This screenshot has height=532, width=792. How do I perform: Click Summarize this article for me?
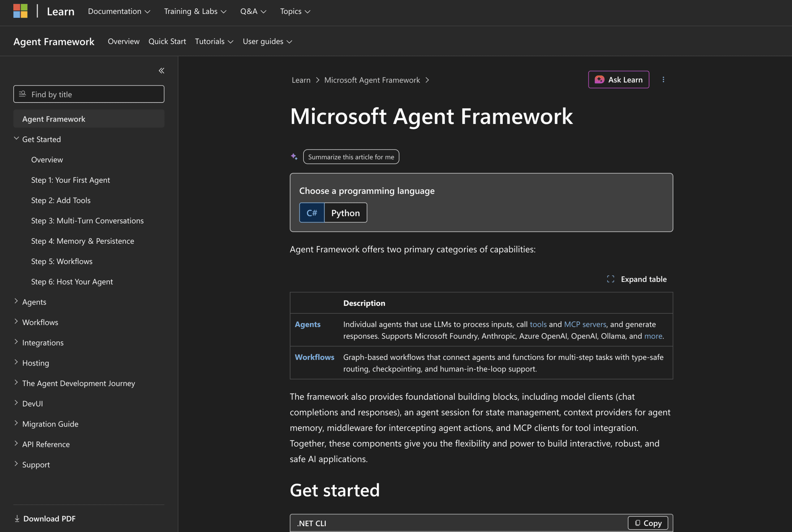(351, 157)
